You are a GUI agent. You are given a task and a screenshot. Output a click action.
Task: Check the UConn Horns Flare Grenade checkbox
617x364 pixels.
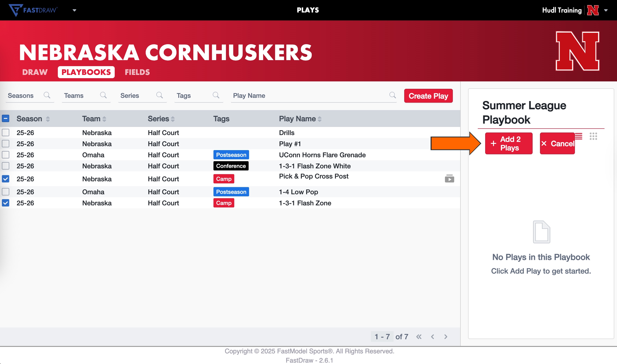click(6, 155)
